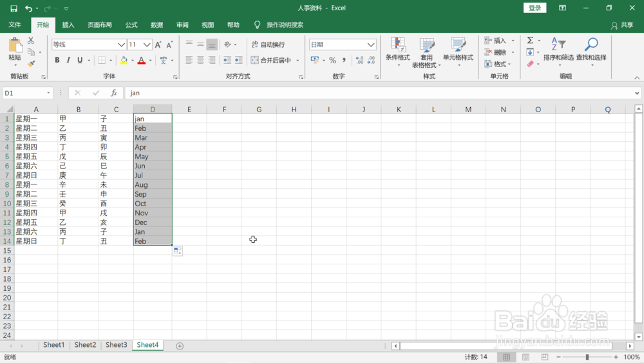Switch to Sheet1 tab

[x=54, y=345]
